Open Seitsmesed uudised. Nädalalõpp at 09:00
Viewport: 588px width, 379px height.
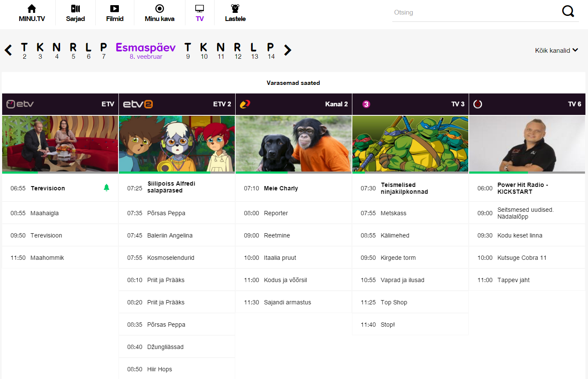(527, 213)
